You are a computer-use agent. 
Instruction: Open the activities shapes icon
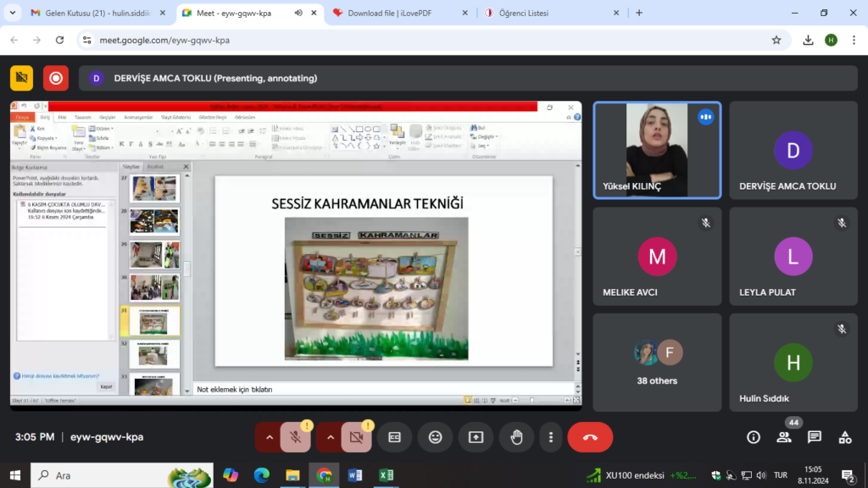[845, 437]
